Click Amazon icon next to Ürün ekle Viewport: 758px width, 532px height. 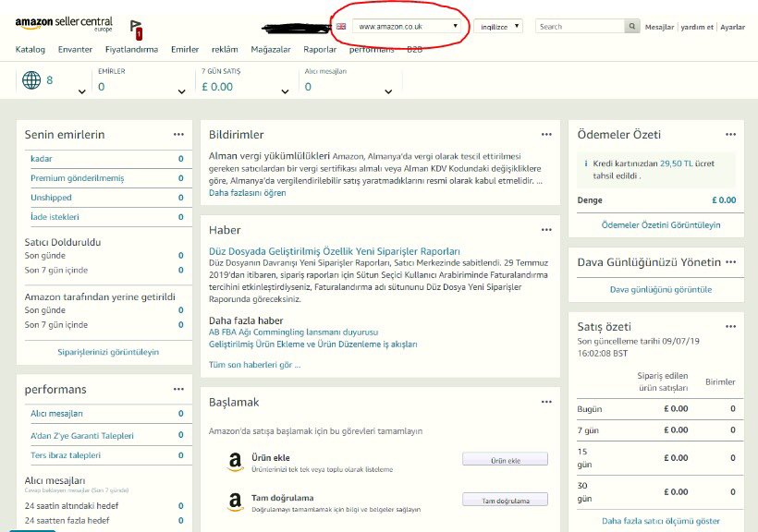pos(235,462)
